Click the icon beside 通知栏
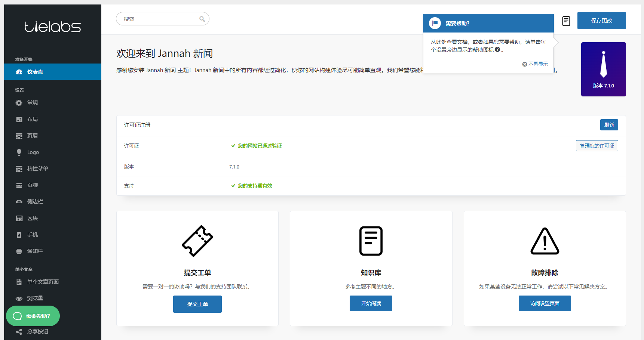 pyautogui.click(x=19, y=251)
